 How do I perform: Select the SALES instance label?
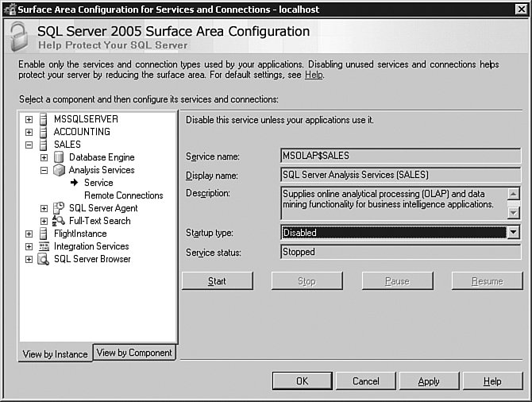click(x=67, y=145)
